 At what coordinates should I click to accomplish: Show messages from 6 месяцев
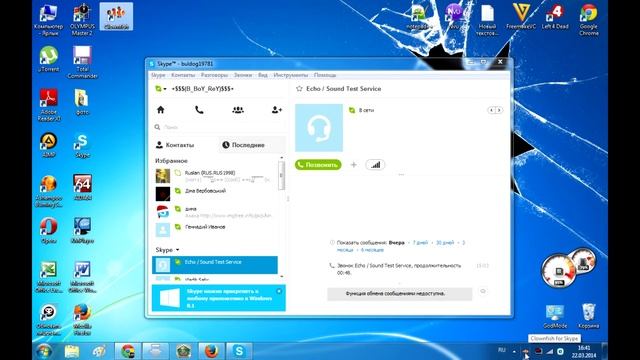point(372,250)
